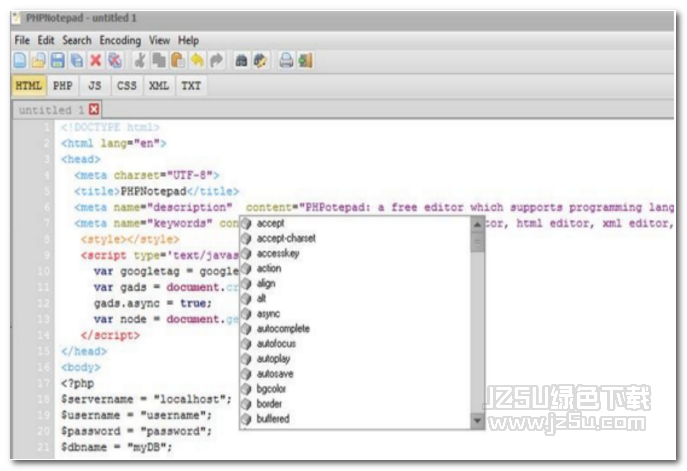Click the <body> tag line
This screenshot has width=687, height=471.
pos(81,367)
